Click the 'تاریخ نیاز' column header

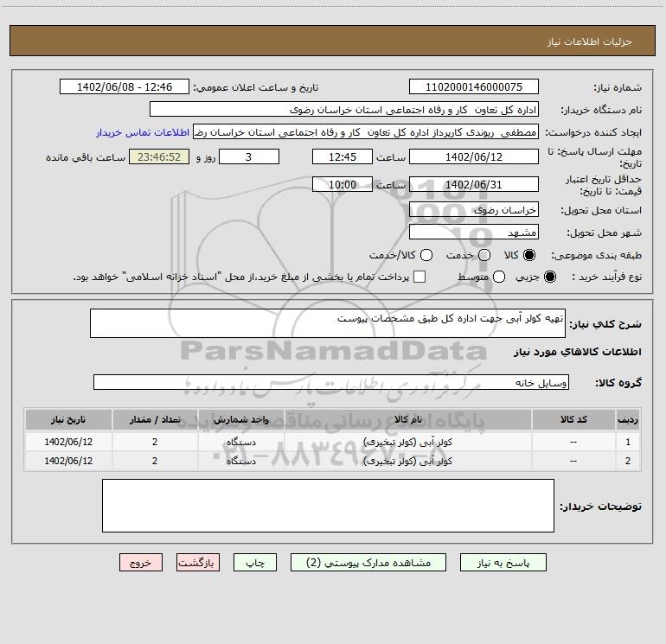tap(68, 419)
